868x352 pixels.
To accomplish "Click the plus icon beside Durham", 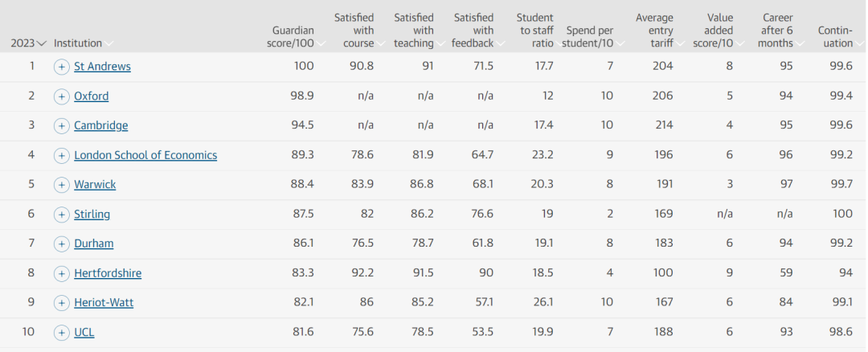I will 62,244.
